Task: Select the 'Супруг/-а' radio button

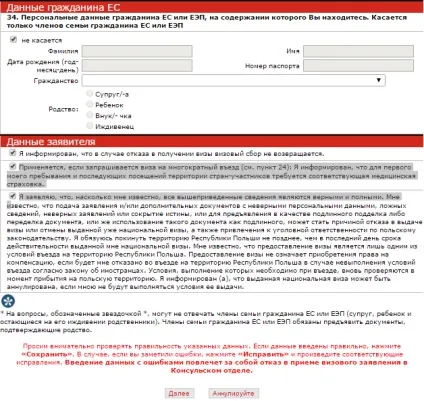Action: pos(90,93)
